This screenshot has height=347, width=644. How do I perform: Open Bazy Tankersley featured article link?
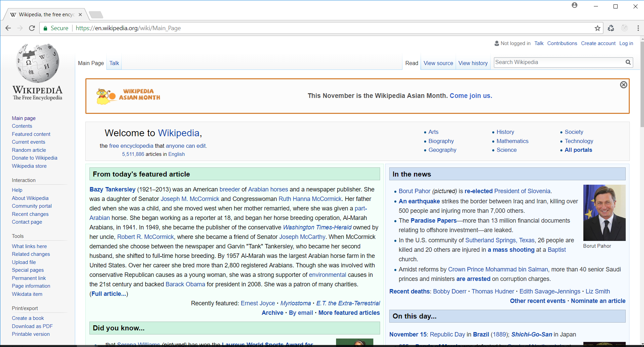pos(112,189)
